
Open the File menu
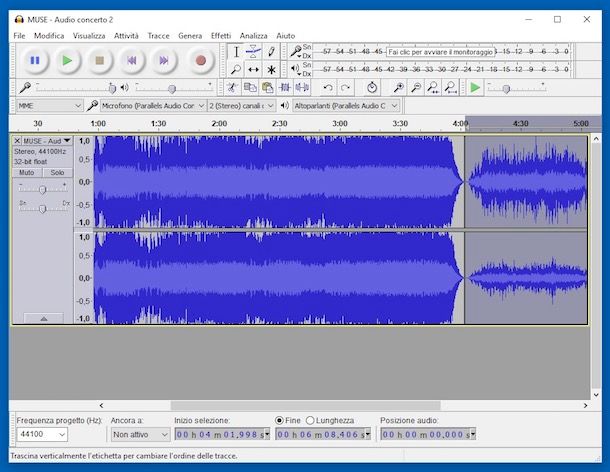pyautogui.click(x=19, y=36)
